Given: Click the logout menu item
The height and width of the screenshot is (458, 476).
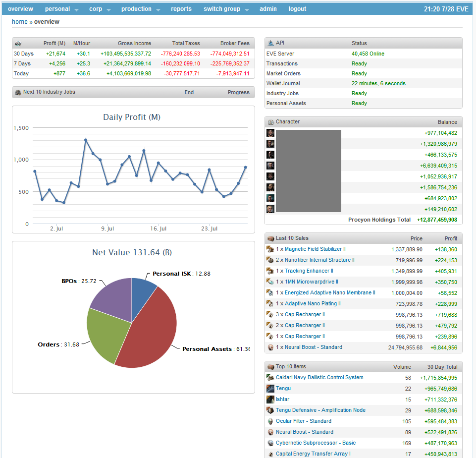Looking at the screenshot, I should click(x=297, y=9).
